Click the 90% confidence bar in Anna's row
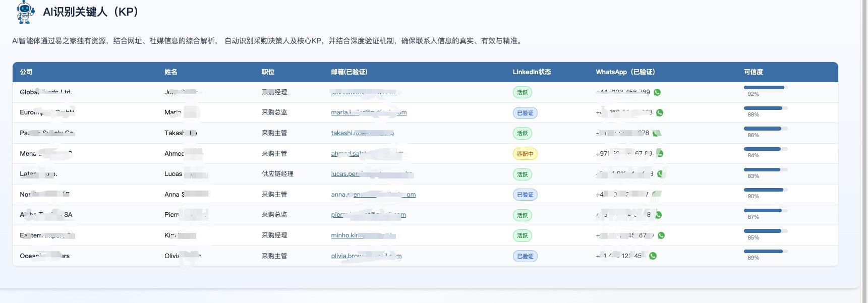 pyautogui.click(x=765, y=190)
